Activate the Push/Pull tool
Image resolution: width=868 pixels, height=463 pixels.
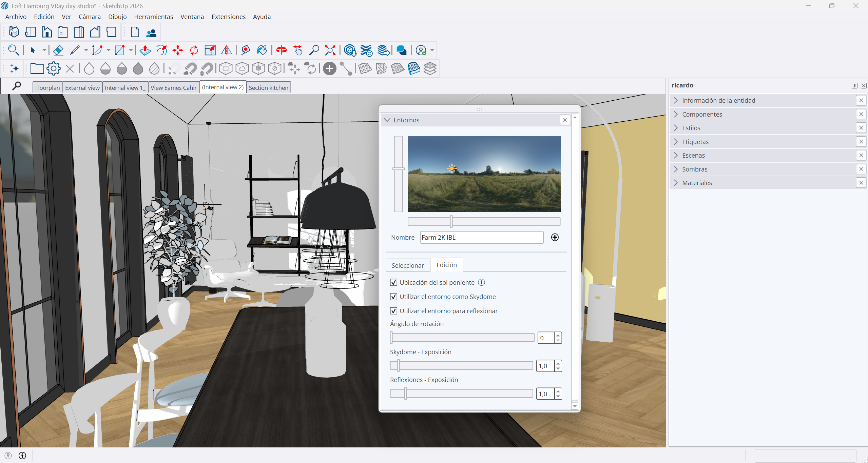coord(145,50)
